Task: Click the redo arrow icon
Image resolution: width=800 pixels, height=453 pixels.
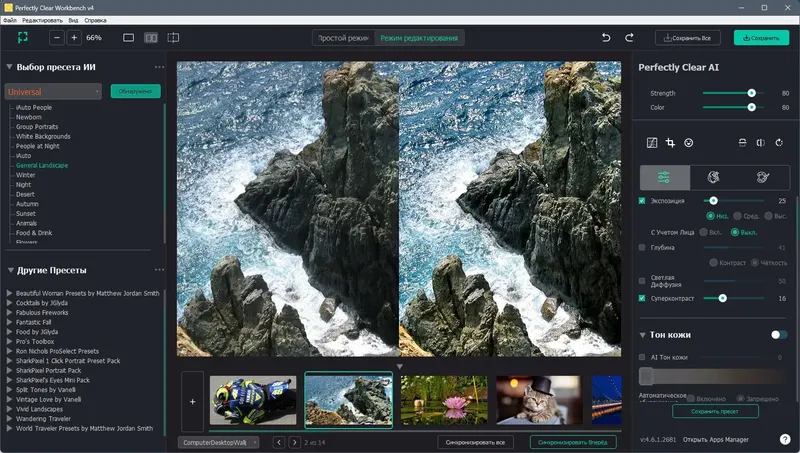Action: [629, 37]
